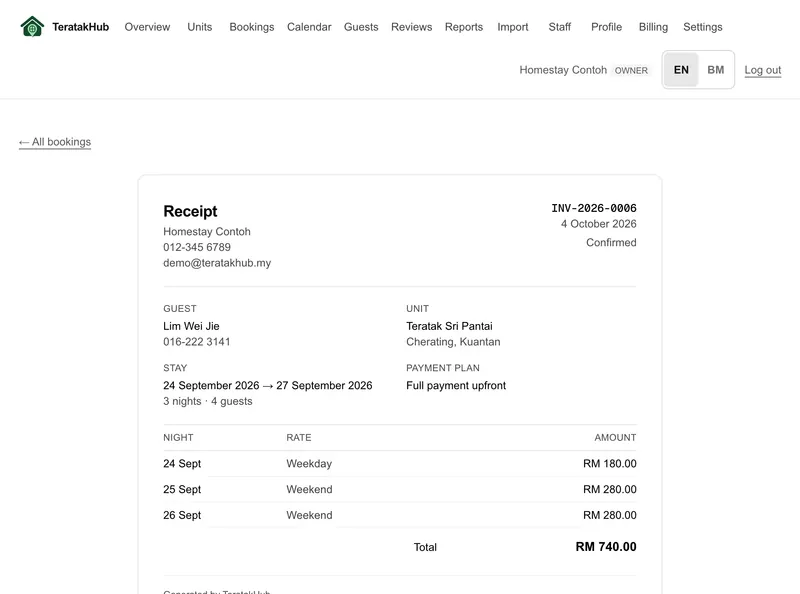The width and height of the screenshot is (800, 594).
Task: Open the Guests page
Action: point(361,27)
